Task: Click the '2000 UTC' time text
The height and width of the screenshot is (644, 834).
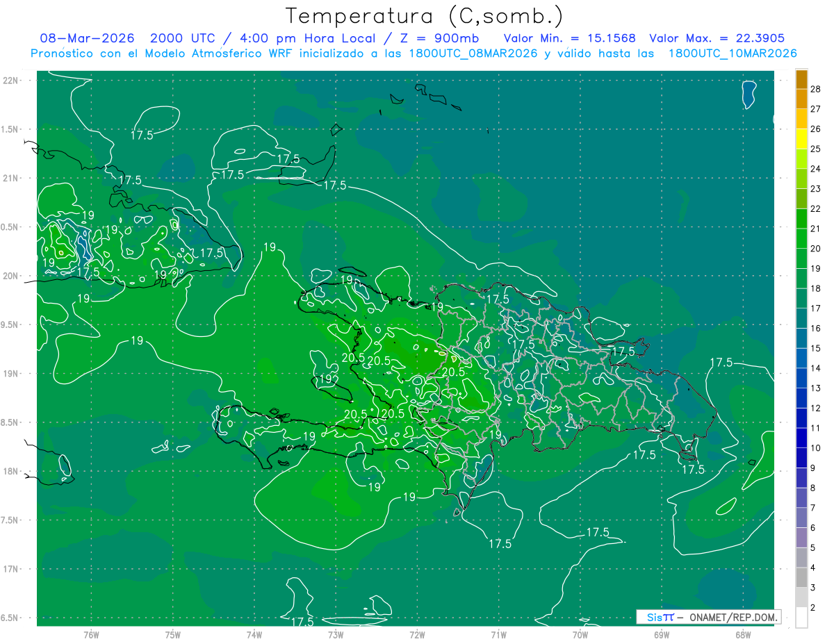Action: click(x=184, y=38)
